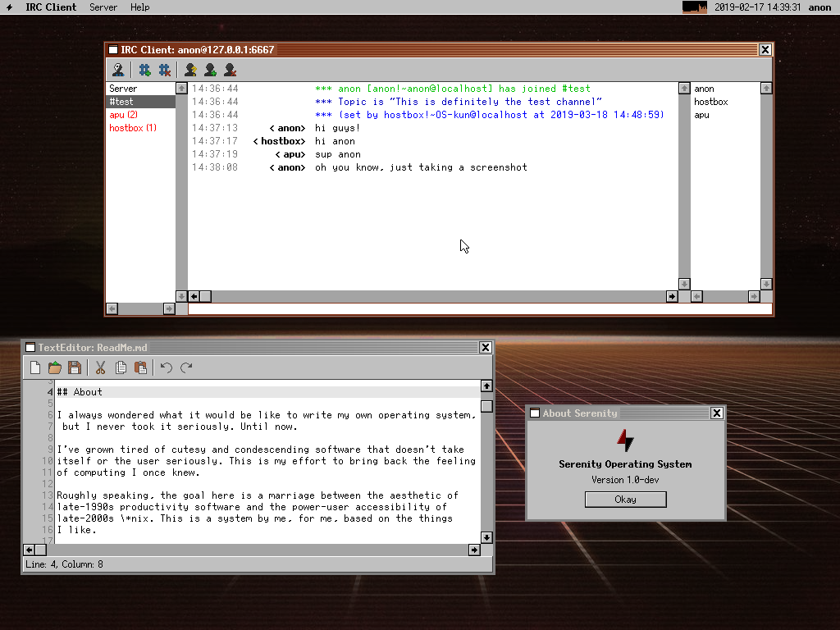Select the apu (2) conversation in window list
Image resolution: width=840 pixels, height=630 pixels.
[123, 115]
